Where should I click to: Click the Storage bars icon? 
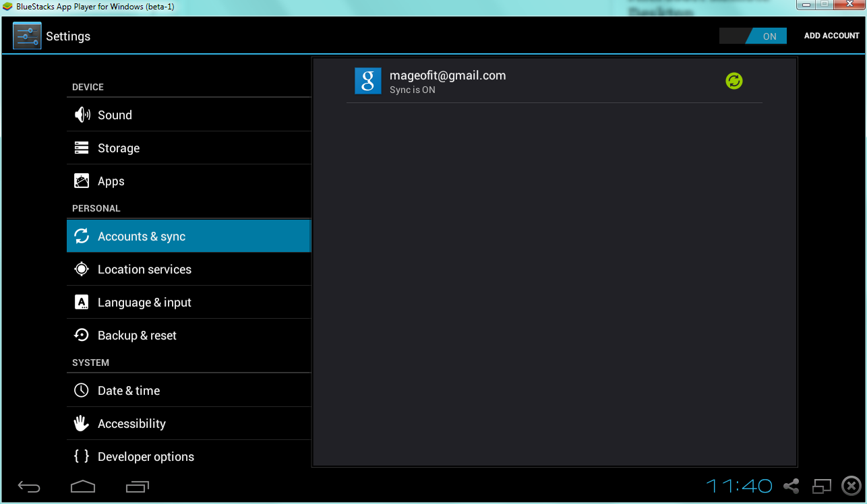point(82,148)
